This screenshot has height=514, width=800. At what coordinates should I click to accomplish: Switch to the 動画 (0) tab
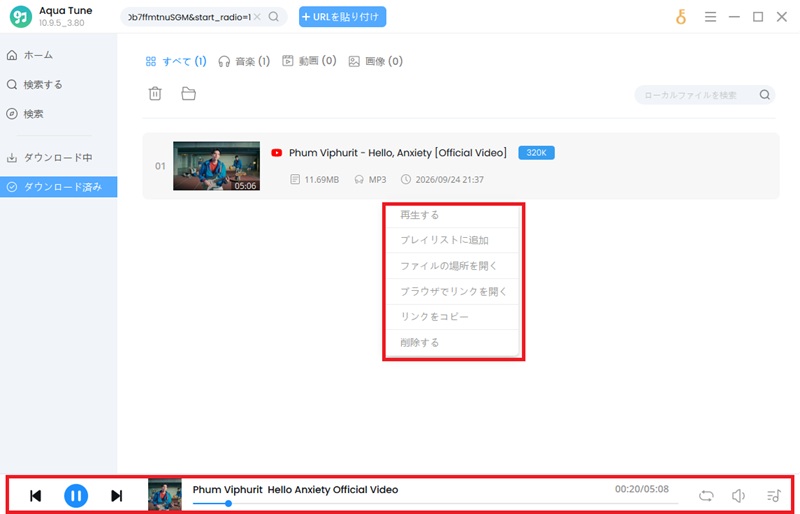click(309, 61)
